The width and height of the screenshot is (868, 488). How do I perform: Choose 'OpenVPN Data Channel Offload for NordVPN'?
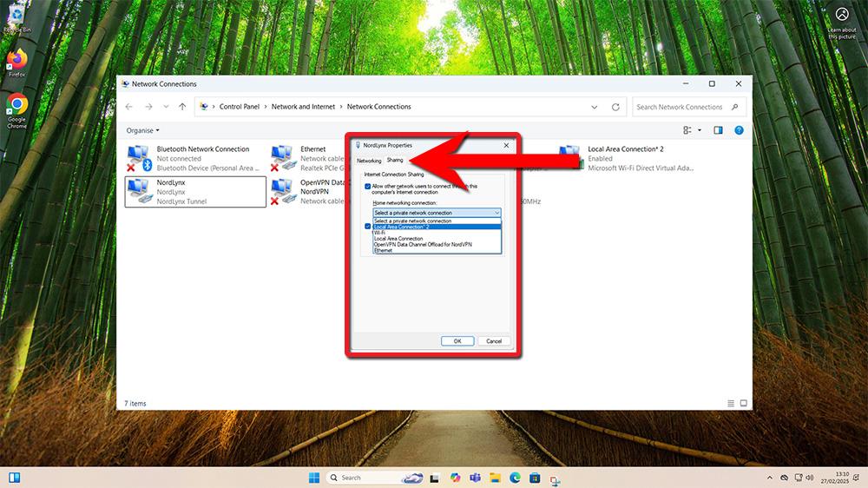(x=437, y=244)
